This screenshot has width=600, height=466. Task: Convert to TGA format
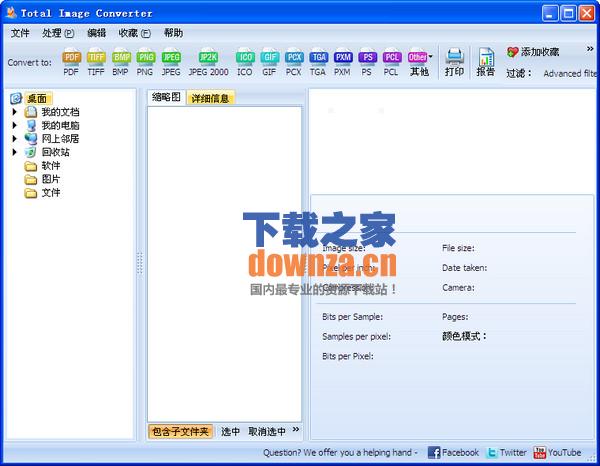click(x=318, y=63)
